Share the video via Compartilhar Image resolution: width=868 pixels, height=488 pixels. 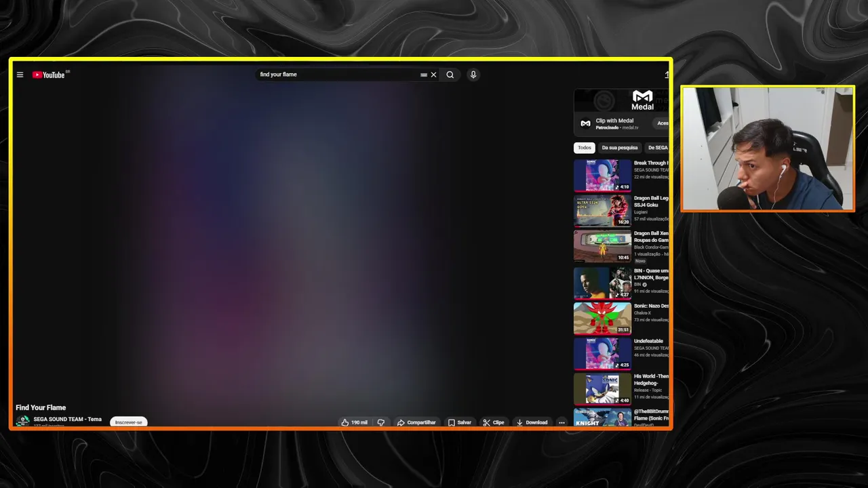coord(416,422)
